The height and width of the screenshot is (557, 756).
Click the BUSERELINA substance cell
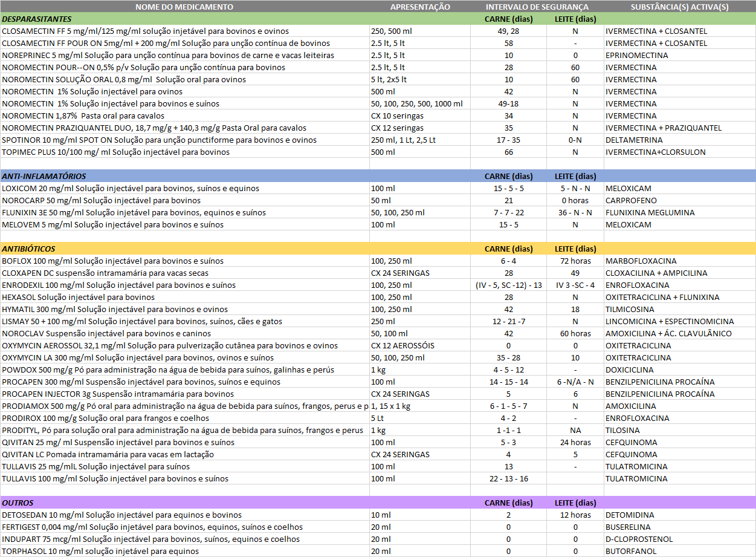click(x=680, y=527)
